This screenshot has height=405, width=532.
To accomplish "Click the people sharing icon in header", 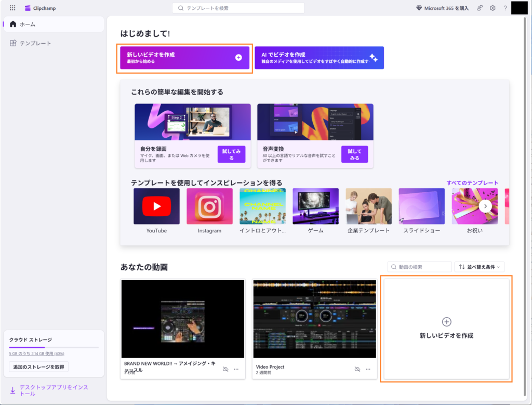I will [x=480, y=8].
